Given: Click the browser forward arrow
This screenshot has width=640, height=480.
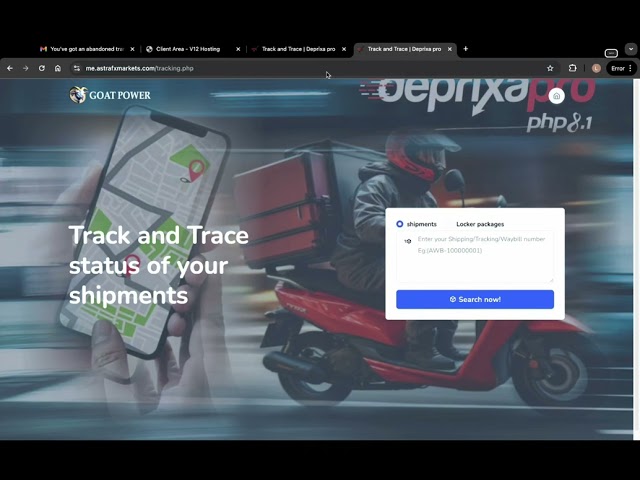Looking at the screenshot, I should tap(26, 68).
